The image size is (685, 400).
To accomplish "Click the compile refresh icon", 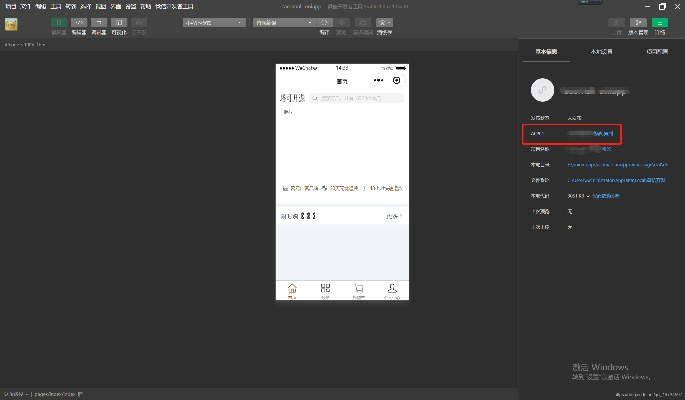I will click(x=324, y=21).
